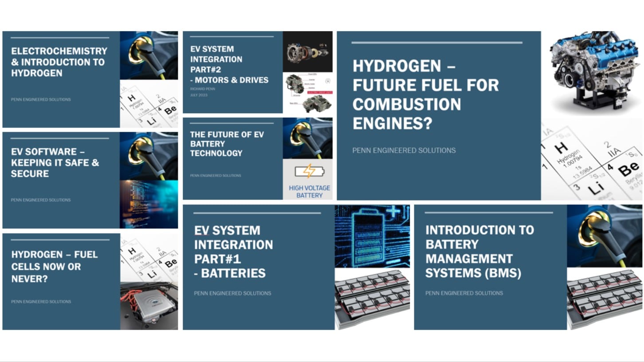Image resolution: width=644 pixels, height=362 pixels.
Task: Click the charger plug on Electrochemistry slide
Action: pyautogui.click(x=149, y=55)
